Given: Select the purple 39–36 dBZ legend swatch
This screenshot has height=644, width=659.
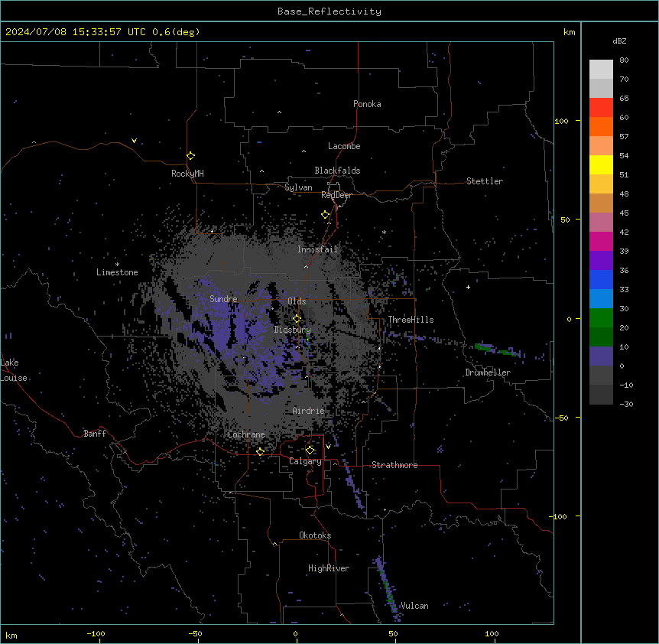Looking at the screenshot, I should tap(601, 261).
